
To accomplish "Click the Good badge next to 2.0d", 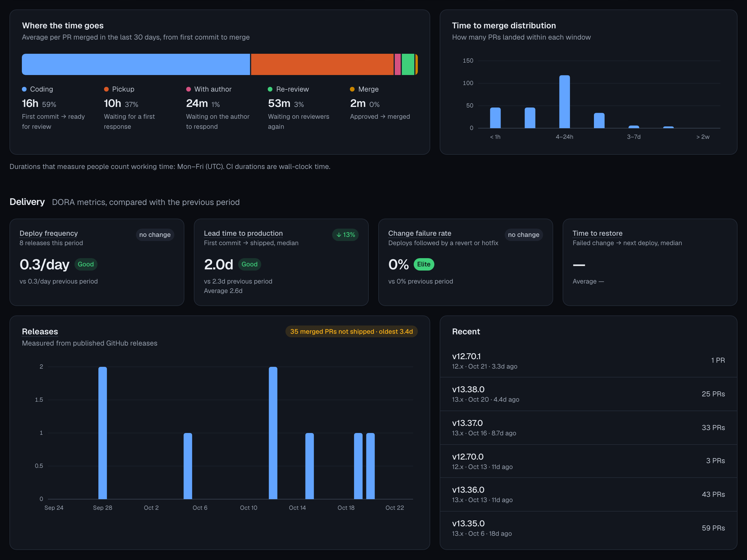I will (x=250, y=264).
